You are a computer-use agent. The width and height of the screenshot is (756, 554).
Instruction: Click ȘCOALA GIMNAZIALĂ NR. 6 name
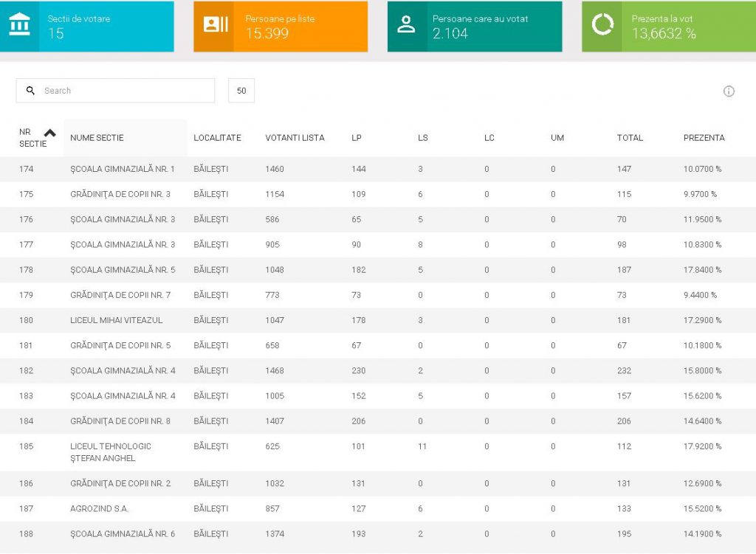click(123, 534)
